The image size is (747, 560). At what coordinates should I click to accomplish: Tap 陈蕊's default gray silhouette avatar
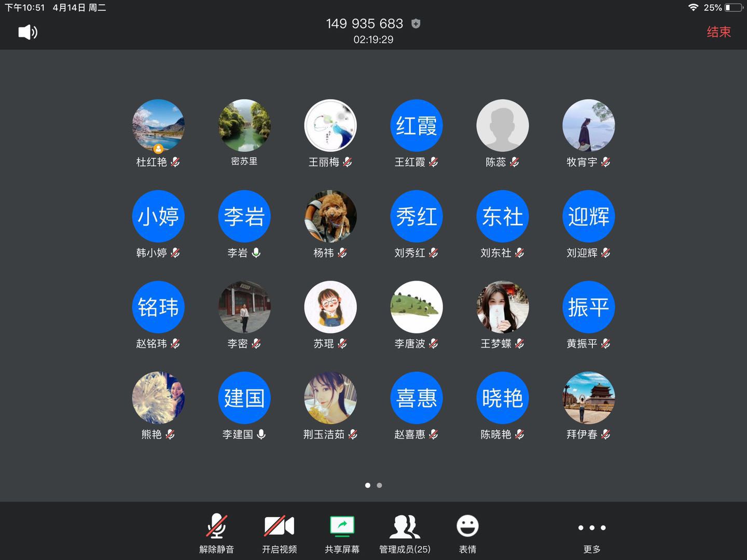pyautogui.click(x=502, y=125)
